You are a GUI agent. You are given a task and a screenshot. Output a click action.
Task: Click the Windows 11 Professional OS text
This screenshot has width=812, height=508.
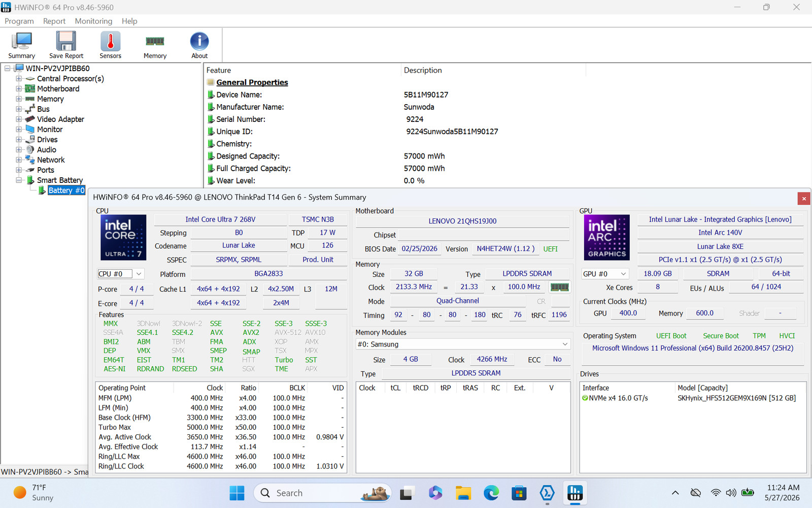693,348
